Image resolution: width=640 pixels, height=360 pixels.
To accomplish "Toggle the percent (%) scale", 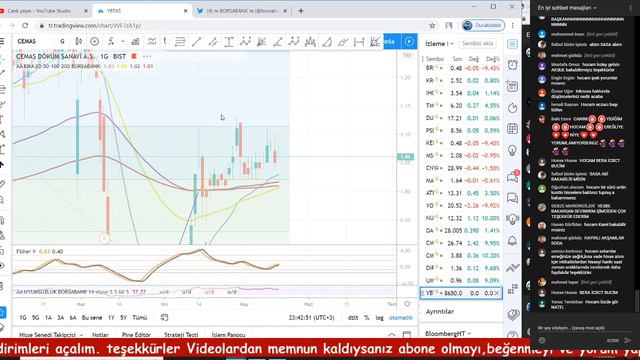I will (x=367, y=318).
